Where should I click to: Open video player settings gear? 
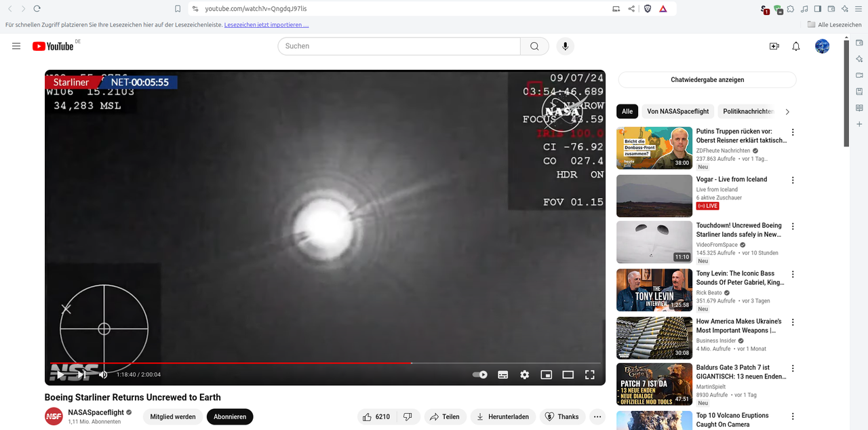[x=524, y=374]
